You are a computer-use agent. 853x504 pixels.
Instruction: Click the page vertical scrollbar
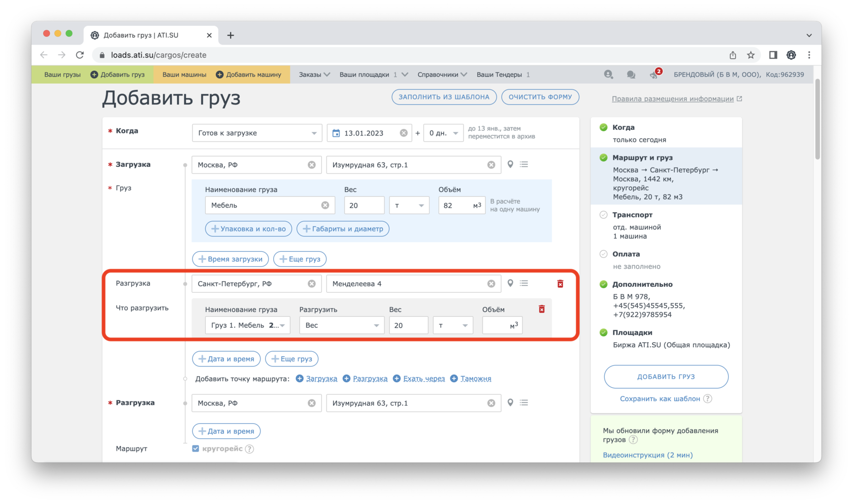coord(817,119)
